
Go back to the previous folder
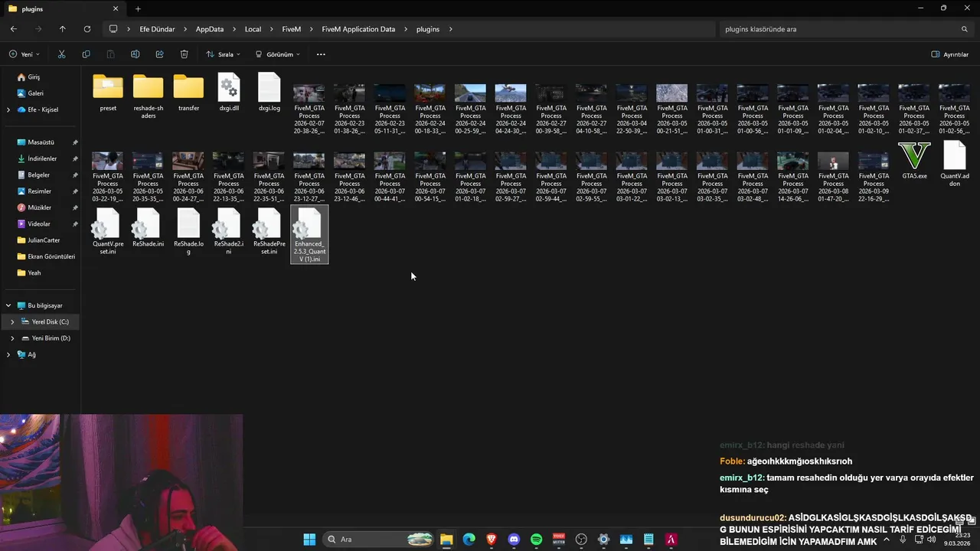14,29
